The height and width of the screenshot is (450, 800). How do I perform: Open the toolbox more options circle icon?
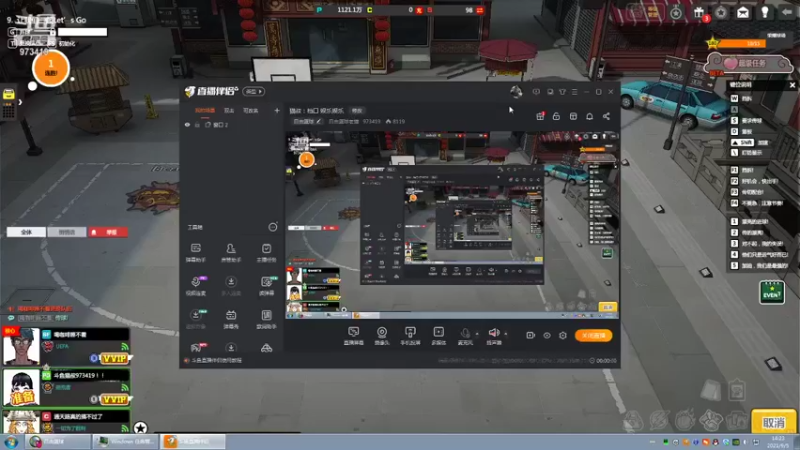click(x=273, y=227)
